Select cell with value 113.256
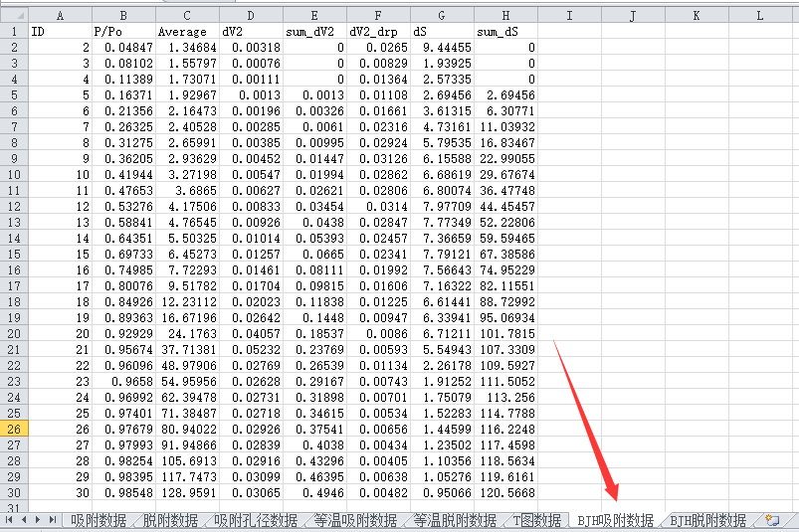This screenshot has height=532, width=799. [x=506, y=397]
